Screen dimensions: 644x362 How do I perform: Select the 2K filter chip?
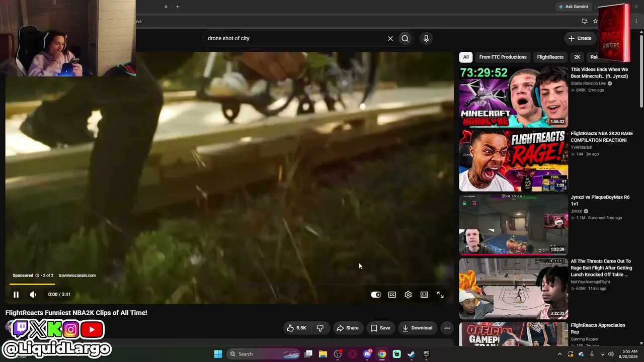(x=577, y=57)
